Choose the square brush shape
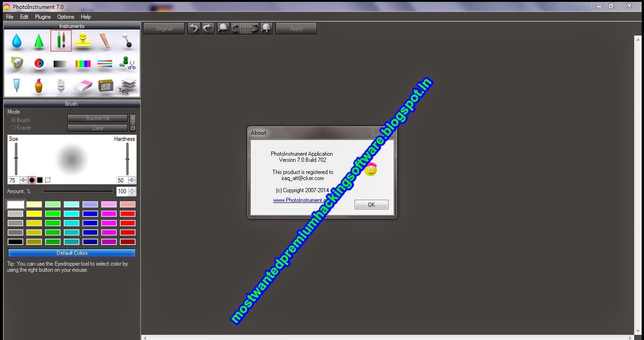Image resolution: width=644 pixels, height=340 pixels. [40, 180]
